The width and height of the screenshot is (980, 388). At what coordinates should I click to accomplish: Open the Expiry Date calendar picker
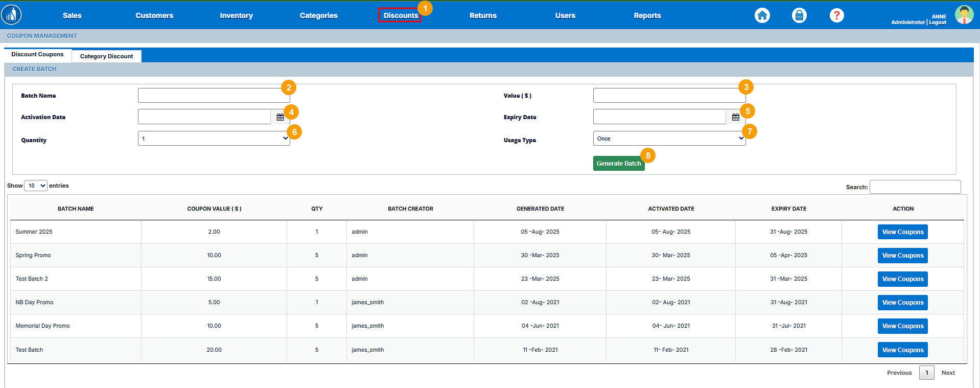[735, 117]
